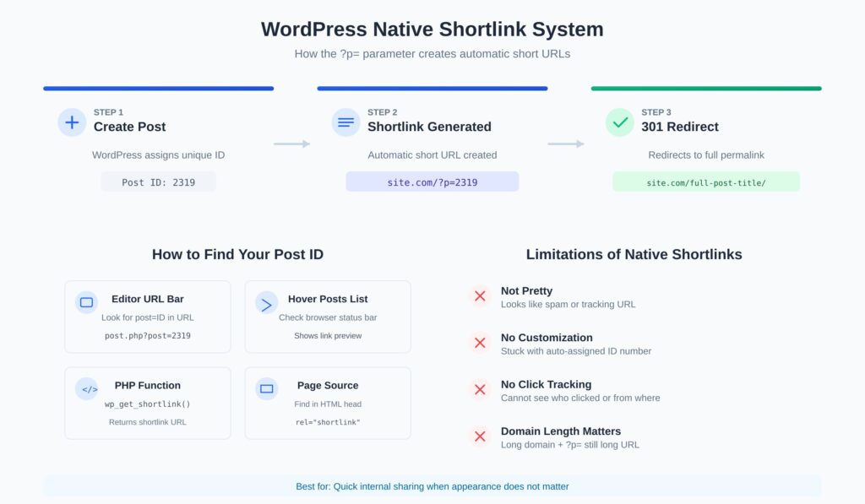Click the green bar above Step 3
865x504 pixels.
705,88
